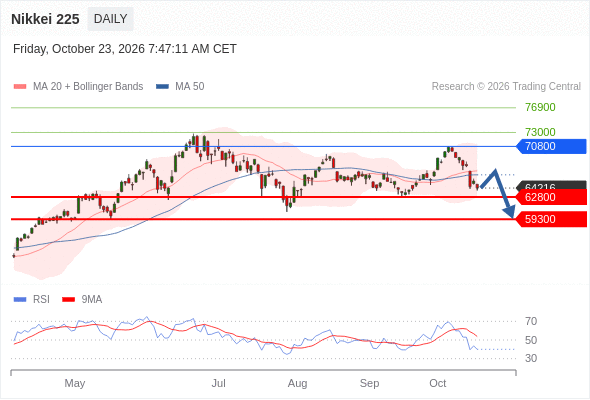Screen dimensions: 590x400
Task: Click the Research © 2026 Trading Central credit
Action: pos(506,87)
